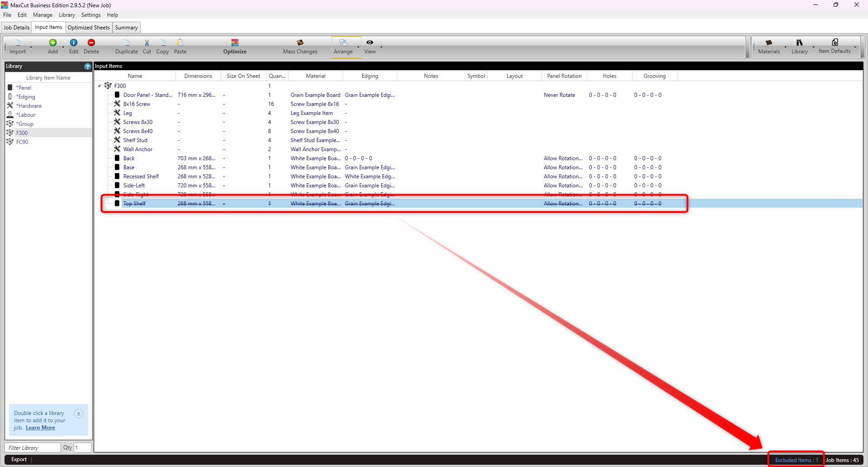
Task: Click the Panel Rotation column header
Action: click(x=564, y=76)
